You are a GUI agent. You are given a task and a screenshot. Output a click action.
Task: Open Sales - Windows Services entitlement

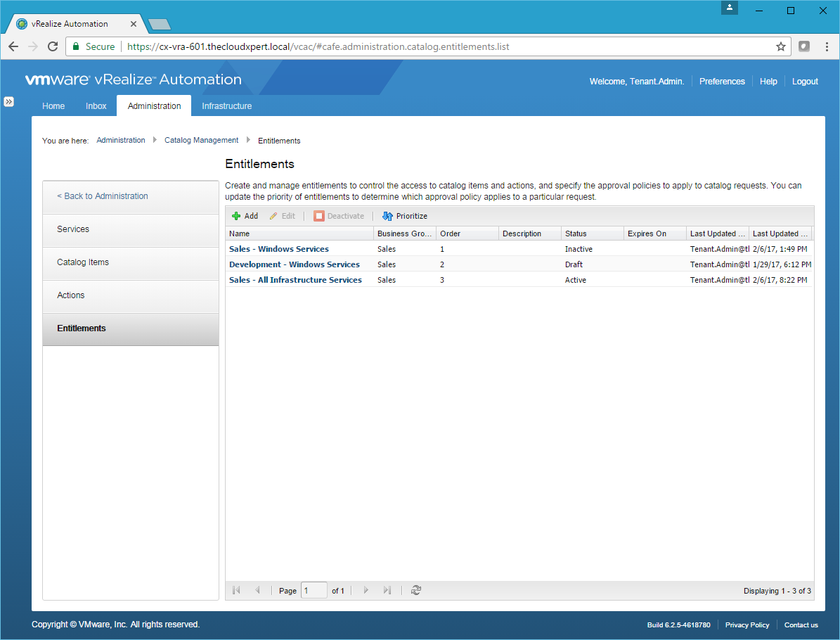(279, 249)
